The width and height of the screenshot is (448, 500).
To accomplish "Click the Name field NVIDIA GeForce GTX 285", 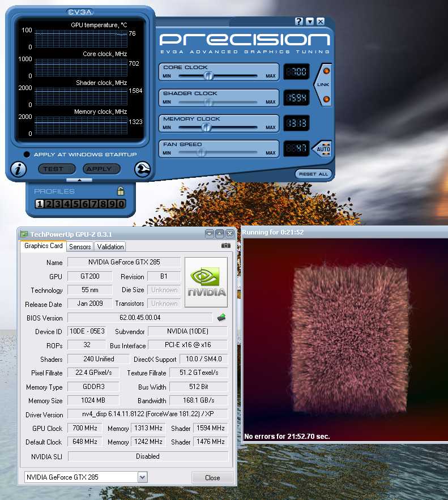I will [124, 262].
